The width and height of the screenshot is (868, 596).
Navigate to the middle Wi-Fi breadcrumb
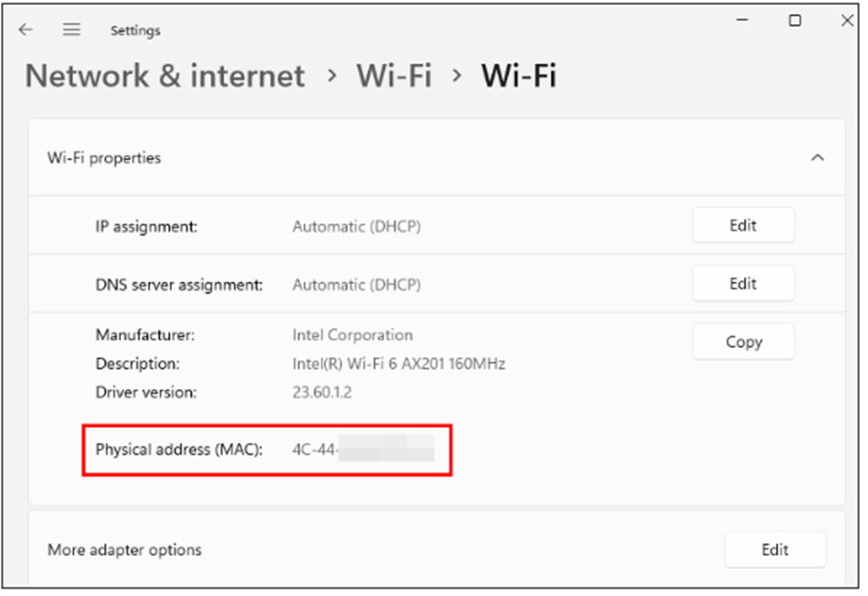pyautogui.click(x=394, y=76)
